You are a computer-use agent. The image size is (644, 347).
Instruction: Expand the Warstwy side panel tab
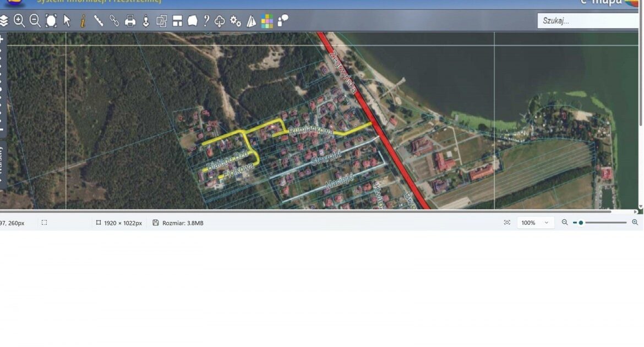tap(2, 165)
